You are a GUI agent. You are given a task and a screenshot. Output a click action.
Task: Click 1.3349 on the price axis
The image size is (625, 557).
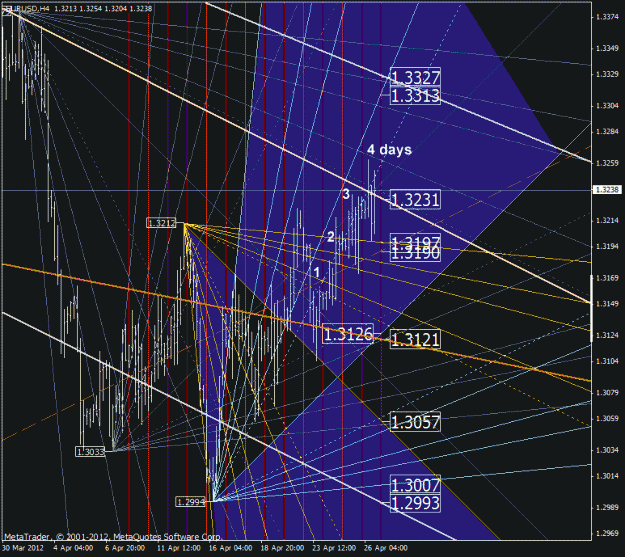(607, 48)
